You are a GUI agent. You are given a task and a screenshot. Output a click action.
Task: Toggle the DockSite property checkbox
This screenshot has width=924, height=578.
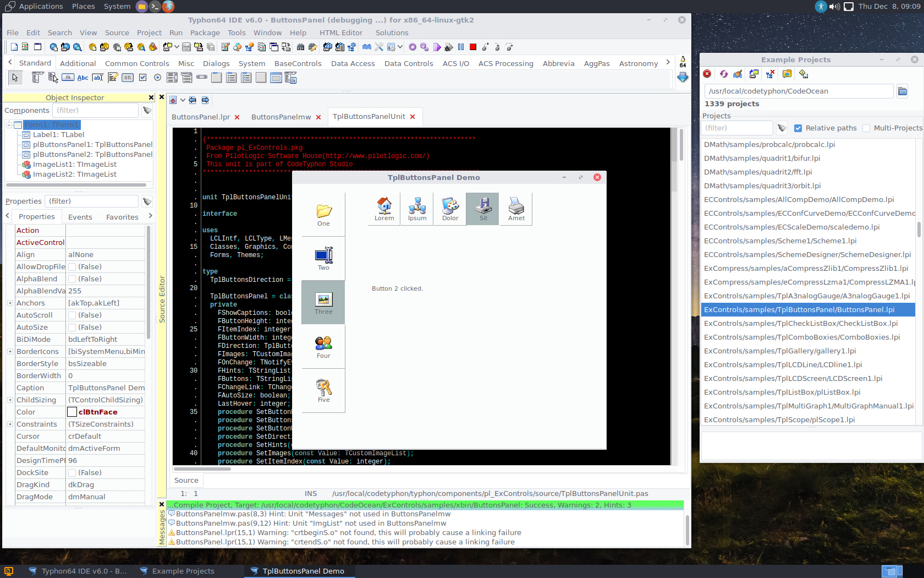click(72, 473)
